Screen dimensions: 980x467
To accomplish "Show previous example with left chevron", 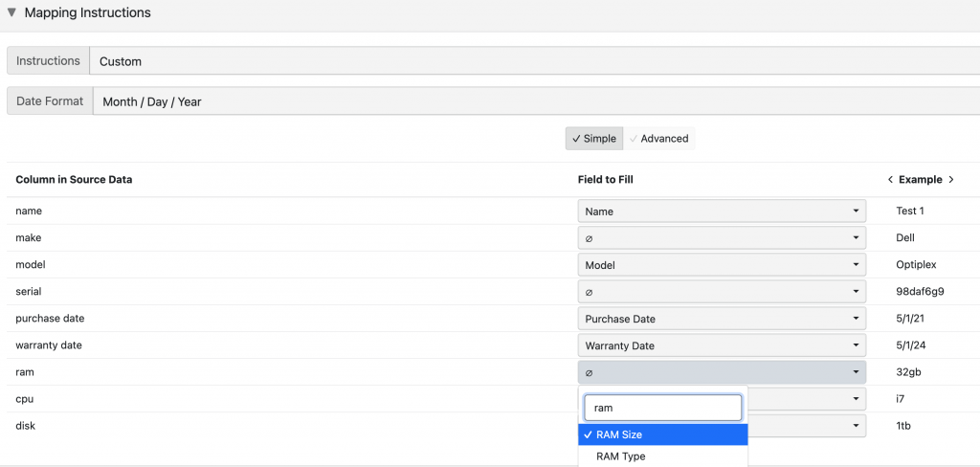I will coord(890,180).
